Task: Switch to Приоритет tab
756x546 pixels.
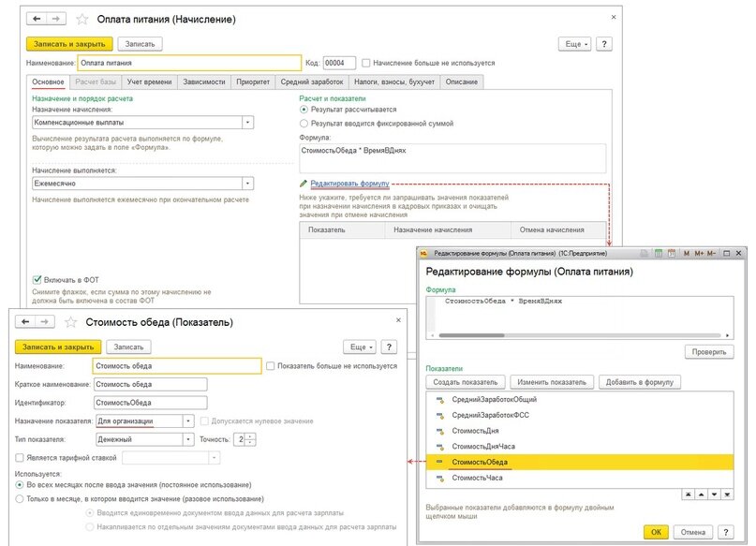Action: pos(253,81)
